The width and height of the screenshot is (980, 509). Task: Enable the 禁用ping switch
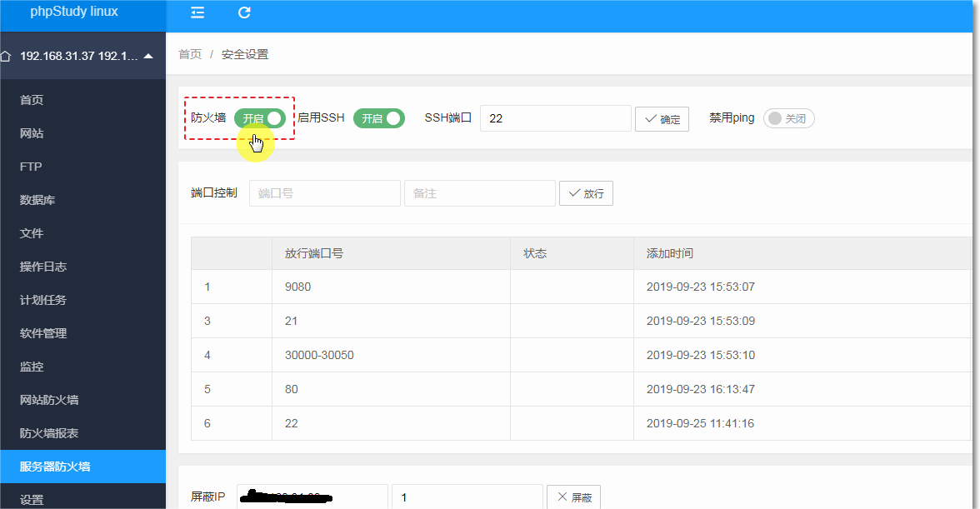pyautogui.click(x=788, y=117)
